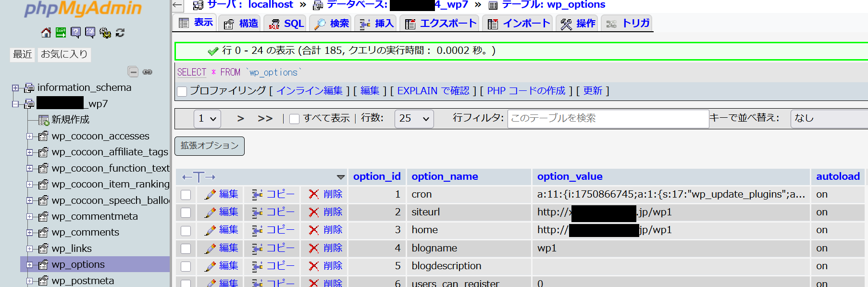Click inline edit link
The height and width of the screenshot is (287, 868).
point(310,91)
